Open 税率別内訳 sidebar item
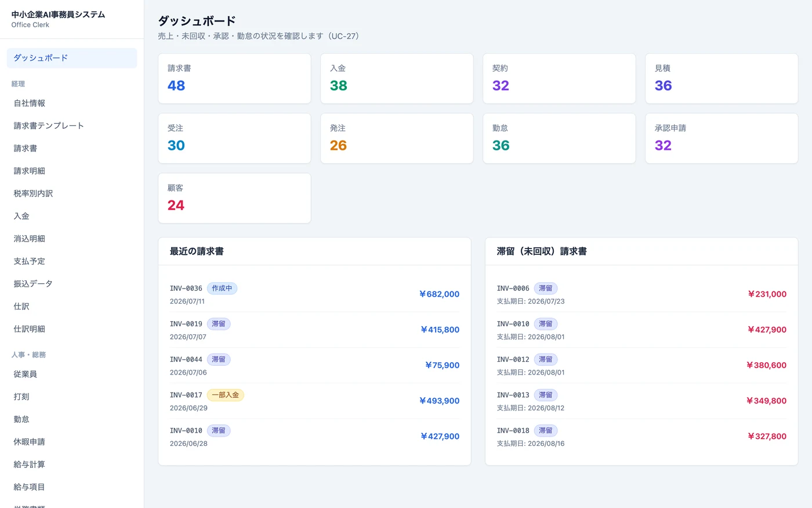This screenshot has width=812, height=508. click(x=72, y=194)
